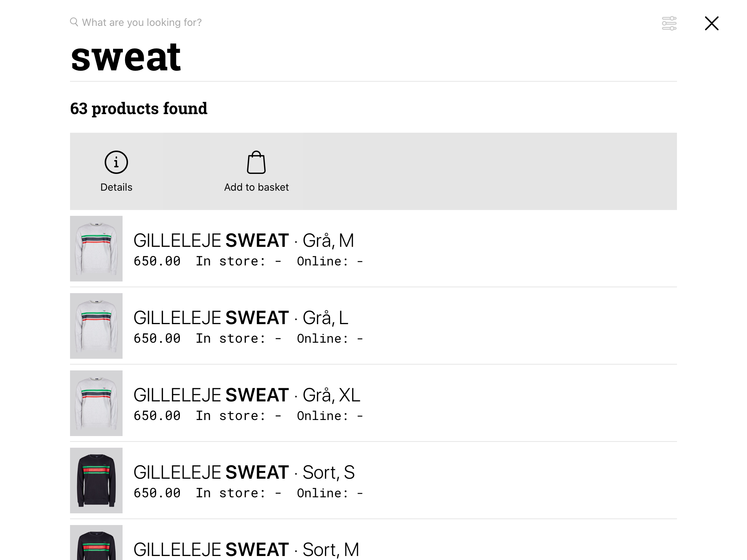Click the Add to basket bag icon

click(x=256, y=163)
